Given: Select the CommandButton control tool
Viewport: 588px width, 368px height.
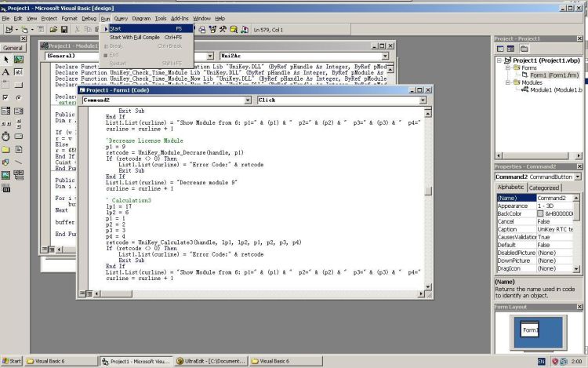Looking at the screenshot, I should pyautogui.click(x=18, y=85).
